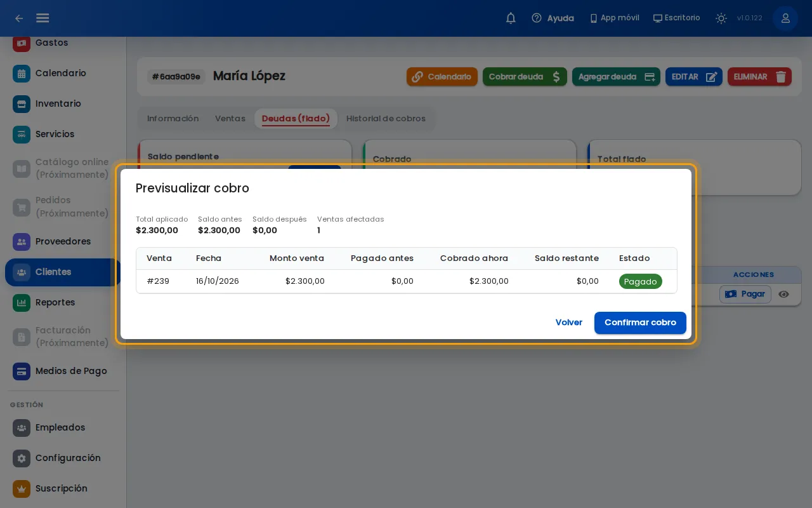812x508 pixels.
Task: Click the date 16/10/2026 cell
Action: [218, 281]
